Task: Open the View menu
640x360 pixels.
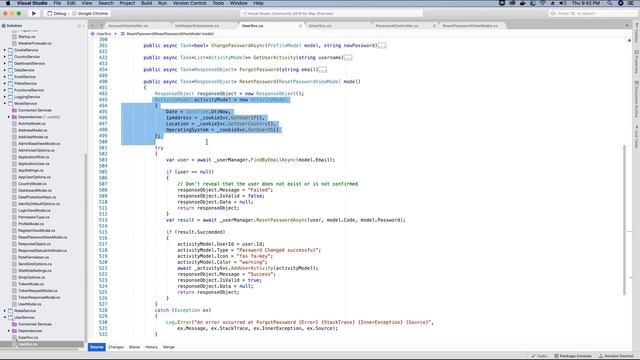Action: (87, 3)
